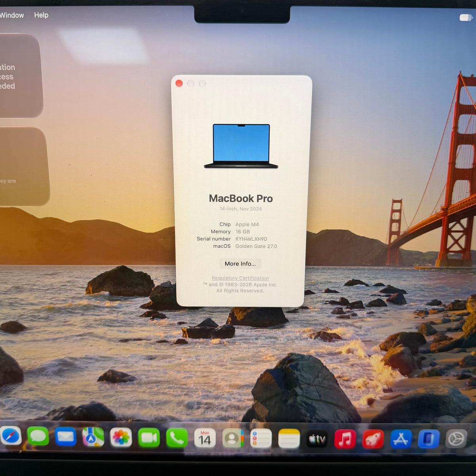Open System Settings gear in Dock
This screenshot has height=476, width=476.
coord(456,439)
